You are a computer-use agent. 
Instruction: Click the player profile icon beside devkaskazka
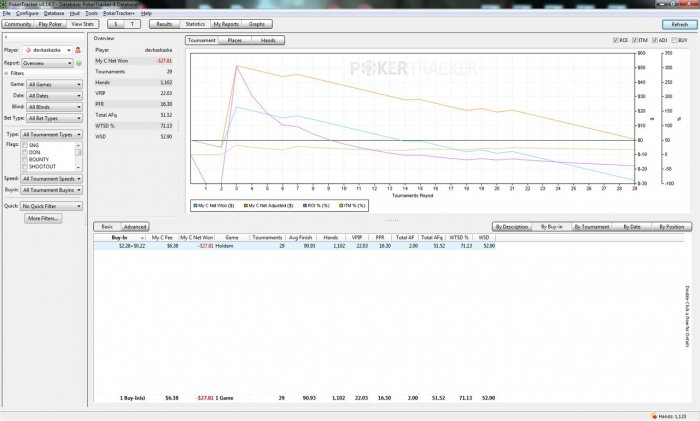click(78, 49)
